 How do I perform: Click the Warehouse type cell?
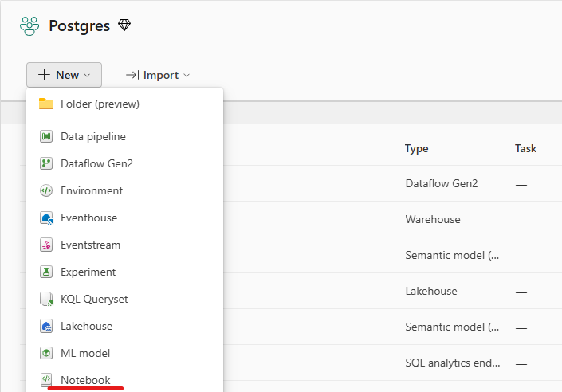coord(433,219)
